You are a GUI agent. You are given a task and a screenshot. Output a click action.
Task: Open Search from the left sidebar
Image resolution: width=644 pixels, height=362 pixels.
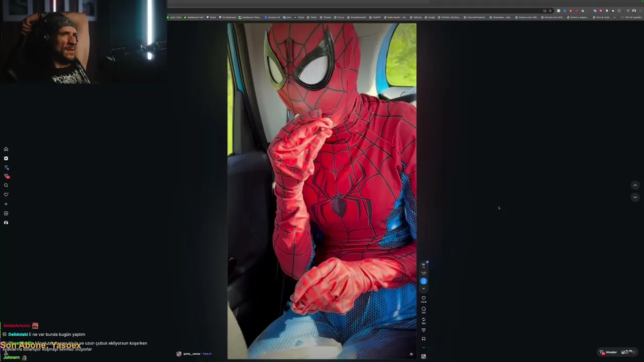point(6,186)
